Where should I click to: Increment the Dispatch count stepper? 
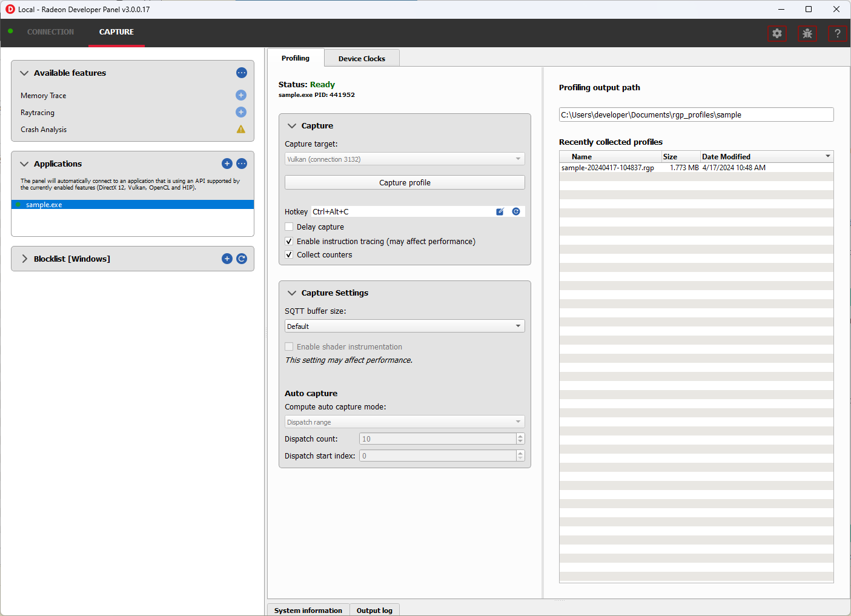[x=520, y=436]
